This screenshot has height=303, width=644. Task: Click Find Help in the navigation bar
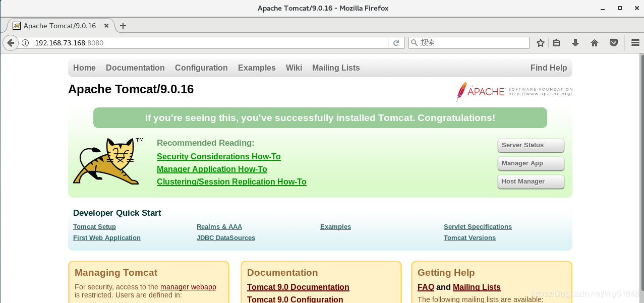coord(549,68)
